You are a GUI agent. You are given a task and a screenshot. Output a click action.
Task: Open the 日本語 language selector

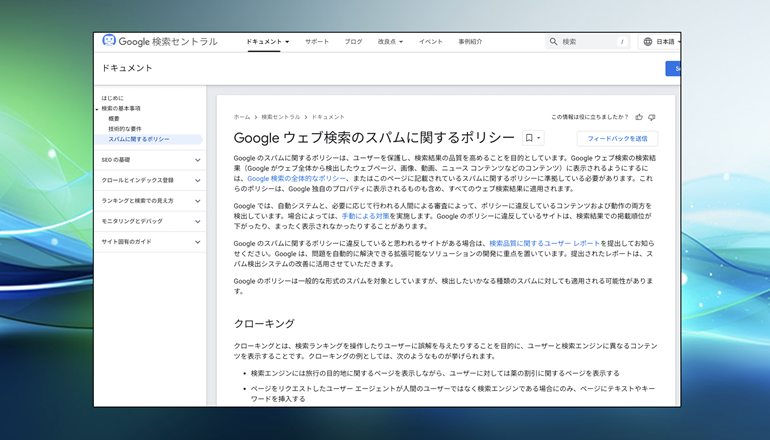[660, 42]
